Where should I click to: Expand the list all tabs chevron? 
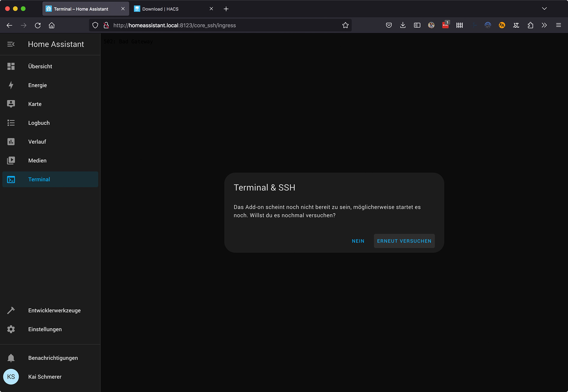pyautogui.click(x=544, y=9)
